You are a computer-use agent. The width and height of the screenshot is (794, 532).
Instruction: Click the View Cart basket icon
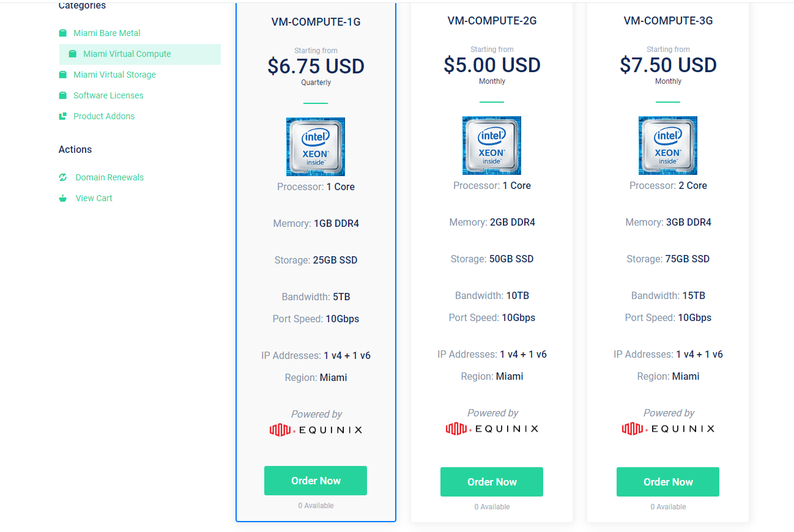point(62,198)
